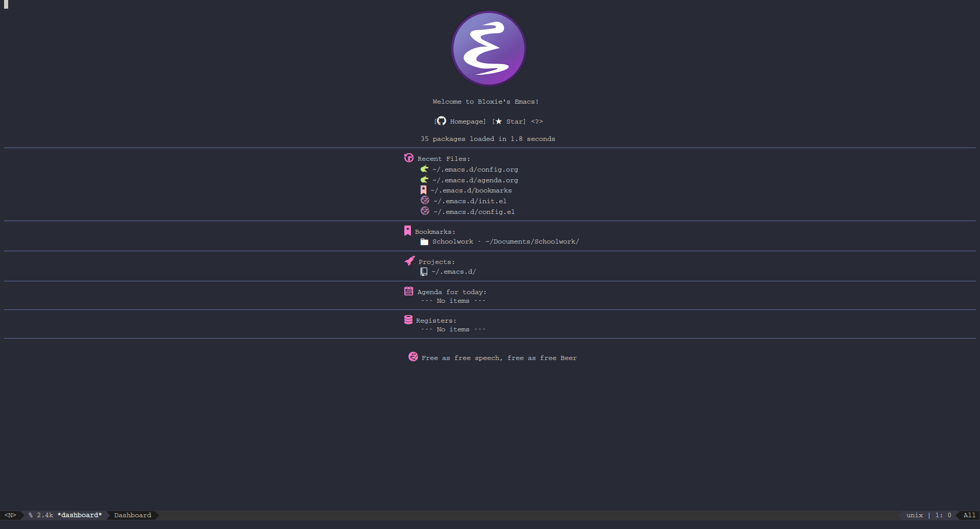Click the Dashboard mode indicator in the modeline
This screenshot has width=980, height=529.
coord(132,515)
